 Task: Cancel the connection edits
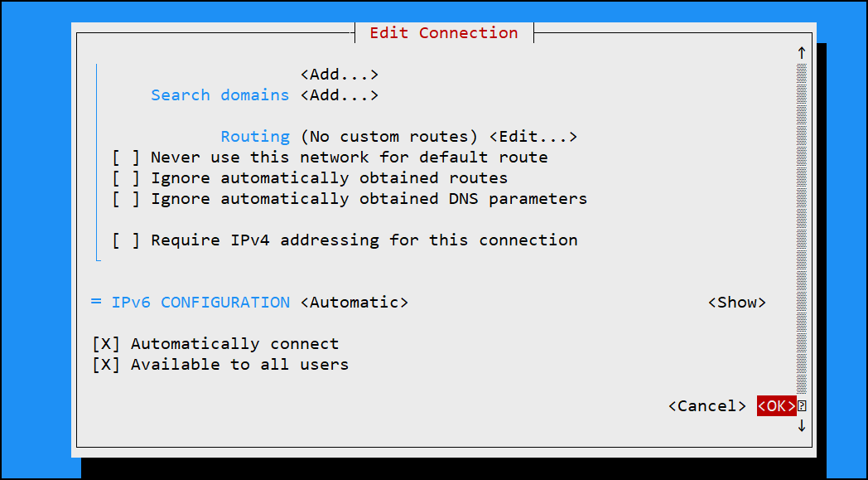(707, 406)
